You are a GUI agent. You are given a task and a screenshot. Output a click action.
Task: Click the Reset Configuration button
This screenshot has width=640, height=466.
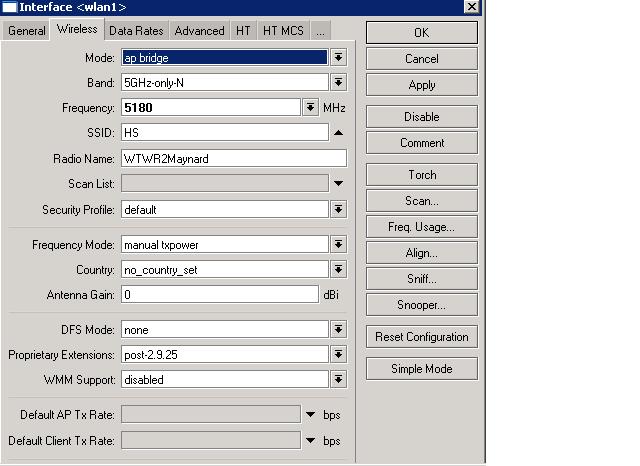[422, 337]
